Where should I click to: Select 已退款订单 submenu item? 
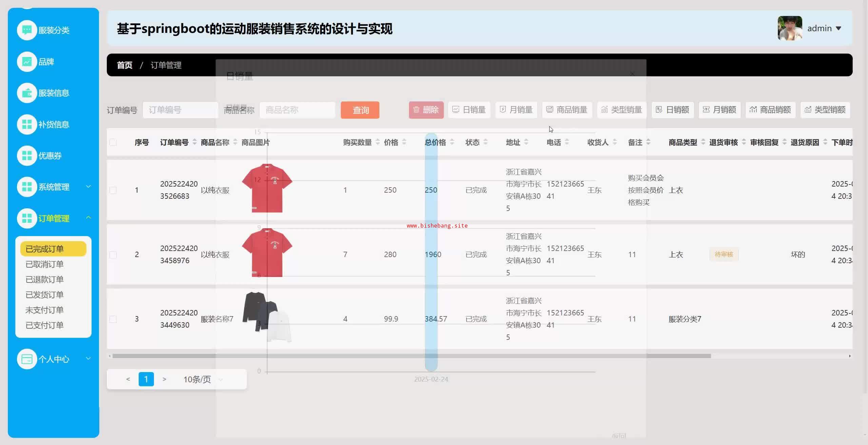pos(44,279)
